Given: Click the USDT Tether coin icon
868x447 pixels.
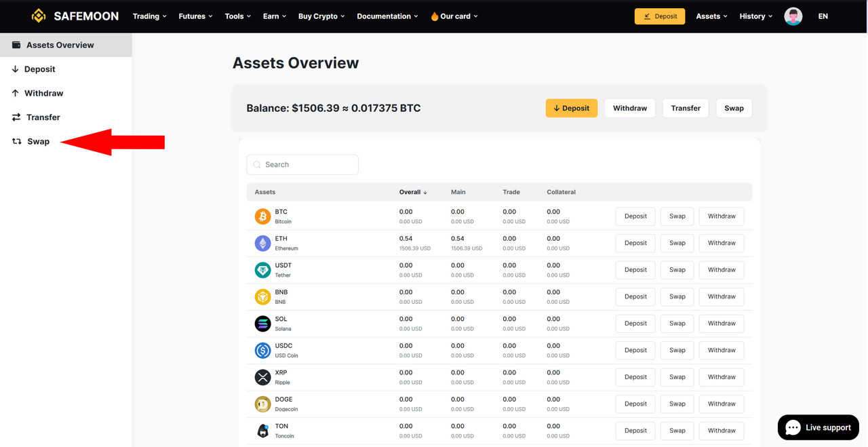Looking at the screenshot, I should click(x=262, y=270).
